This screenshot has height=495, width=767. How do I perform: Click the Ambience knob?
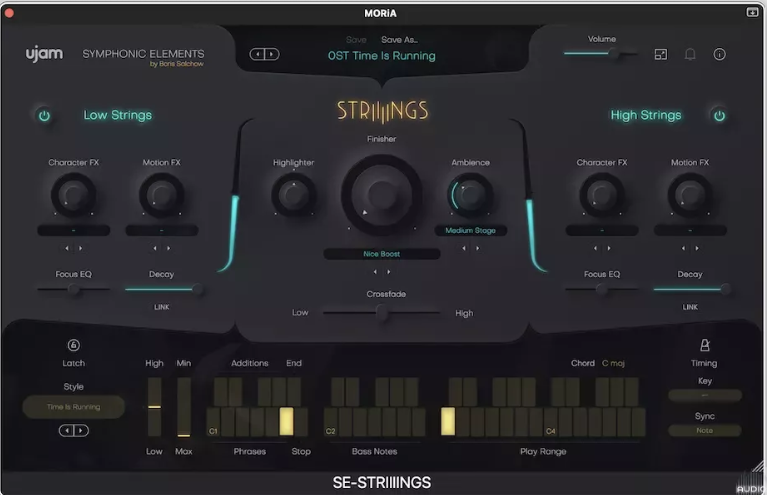point(470,195)
